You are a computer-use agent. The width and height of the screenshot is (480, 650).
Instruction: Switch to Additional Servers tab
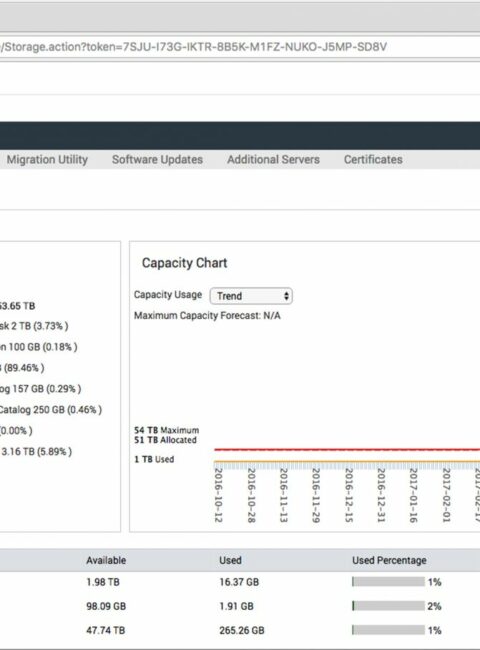(x=273, y=160)
